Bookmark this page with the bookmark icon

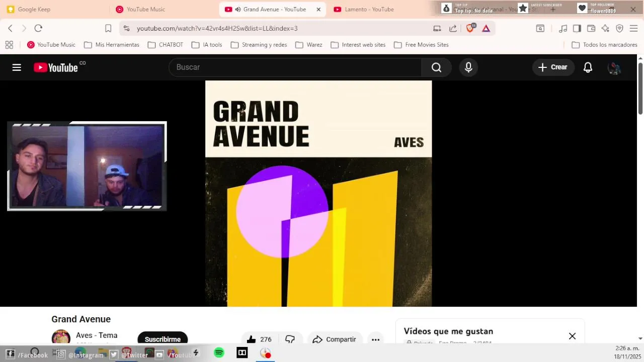pyautogui.click(x=108, y=28)
